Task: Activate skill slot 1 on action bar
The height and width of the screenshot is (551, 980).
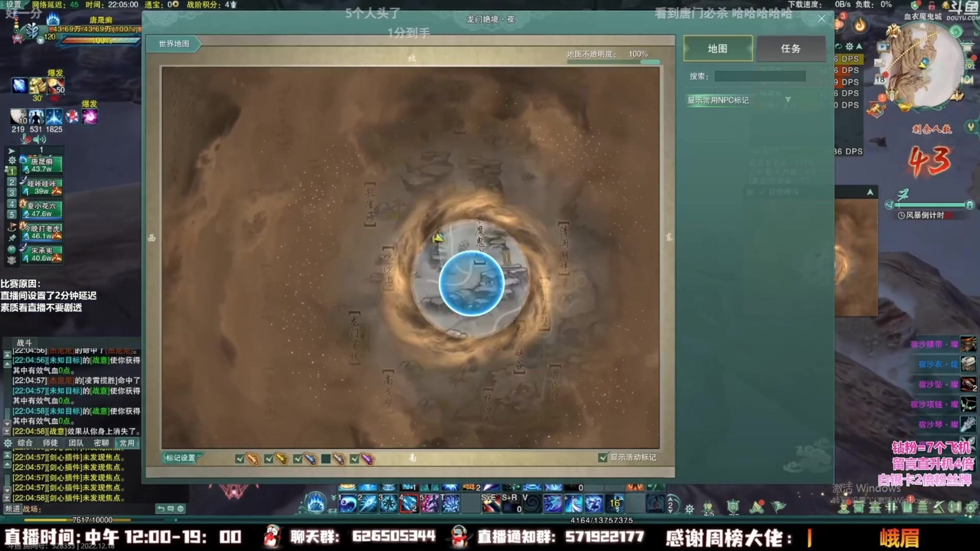Action: (347, 503)
